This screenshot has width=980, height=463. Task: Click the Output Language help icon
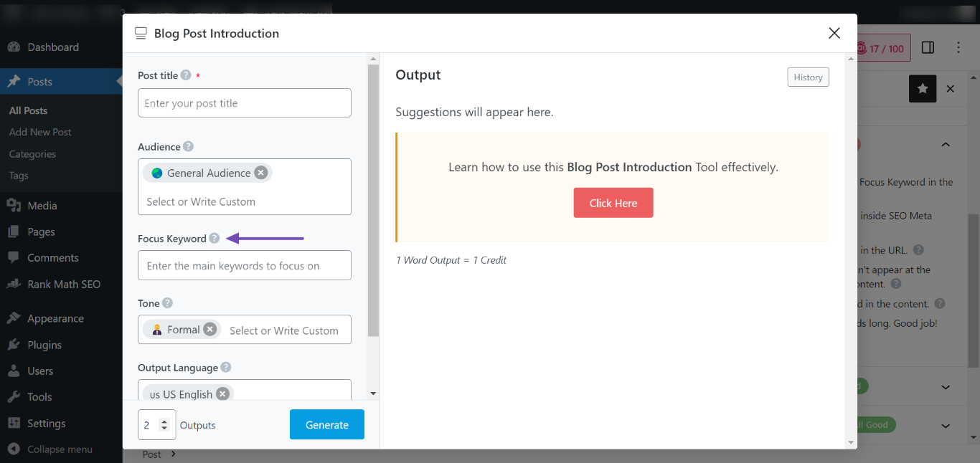pos(226,368)
